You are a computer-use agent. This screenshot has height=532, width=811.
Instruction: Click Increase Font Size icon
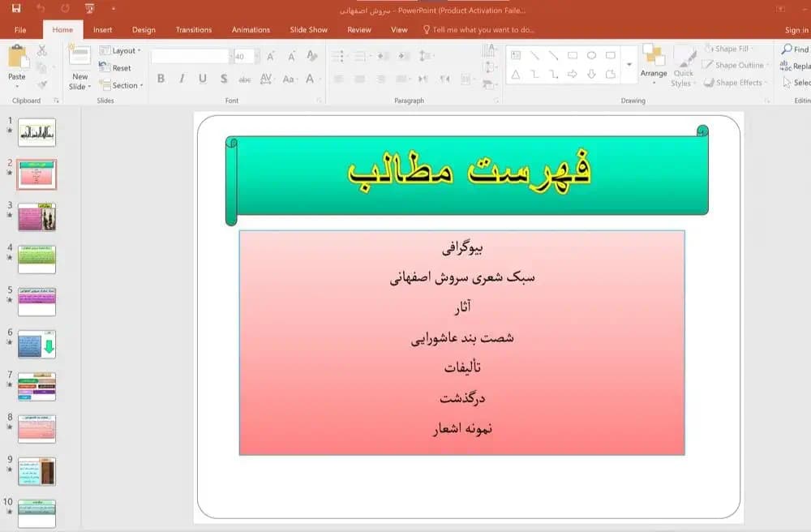271,56
